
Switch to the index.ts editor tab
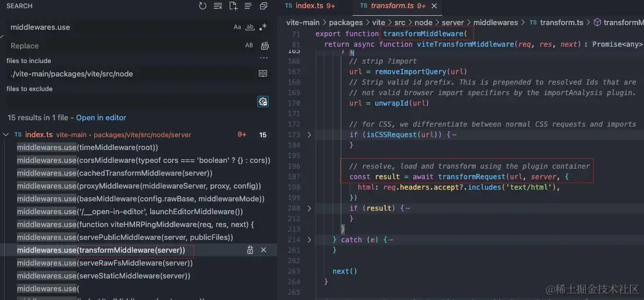pyautogui.click(x=310, y=6)
